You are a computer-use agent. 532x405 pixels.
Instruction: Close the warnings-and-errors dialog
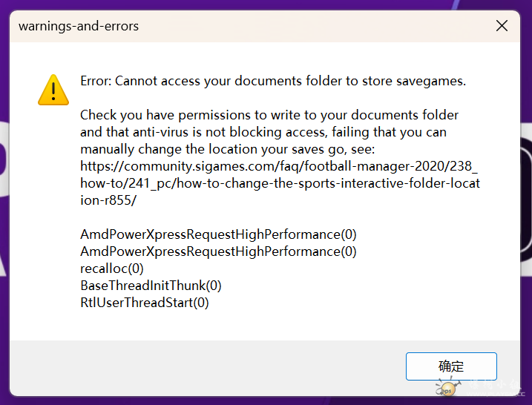(502, 25)
